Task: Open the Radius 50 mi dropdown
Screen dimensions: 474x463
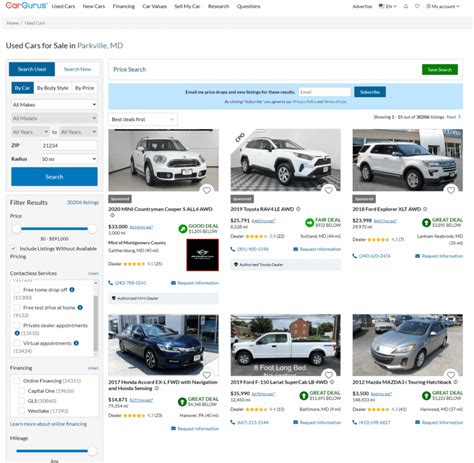Action: (x=69, y=159)
